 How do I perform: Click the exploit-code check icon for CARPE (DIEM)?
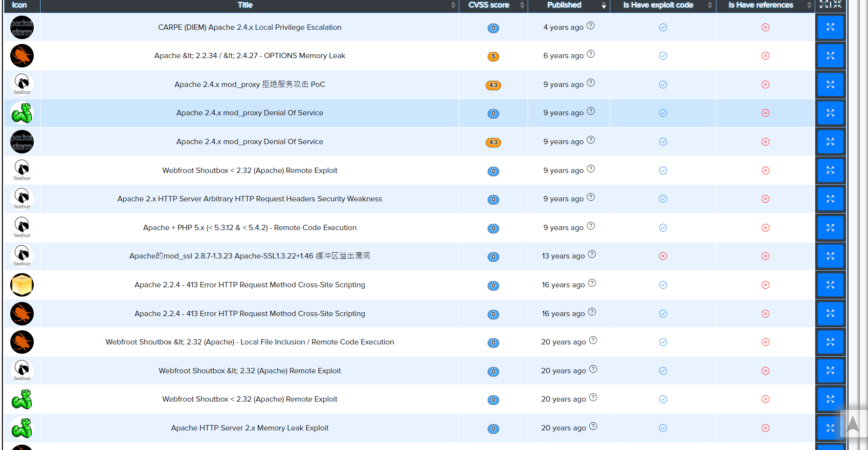tap(663, 27)
